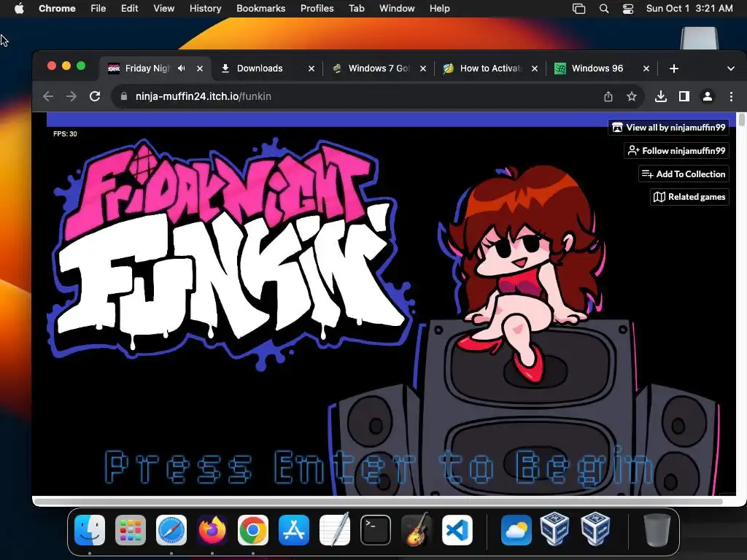Open the Chrome downloads toolbar icon
The width and height of the screenshot is (747, 560).
click(x=661, y=97)
